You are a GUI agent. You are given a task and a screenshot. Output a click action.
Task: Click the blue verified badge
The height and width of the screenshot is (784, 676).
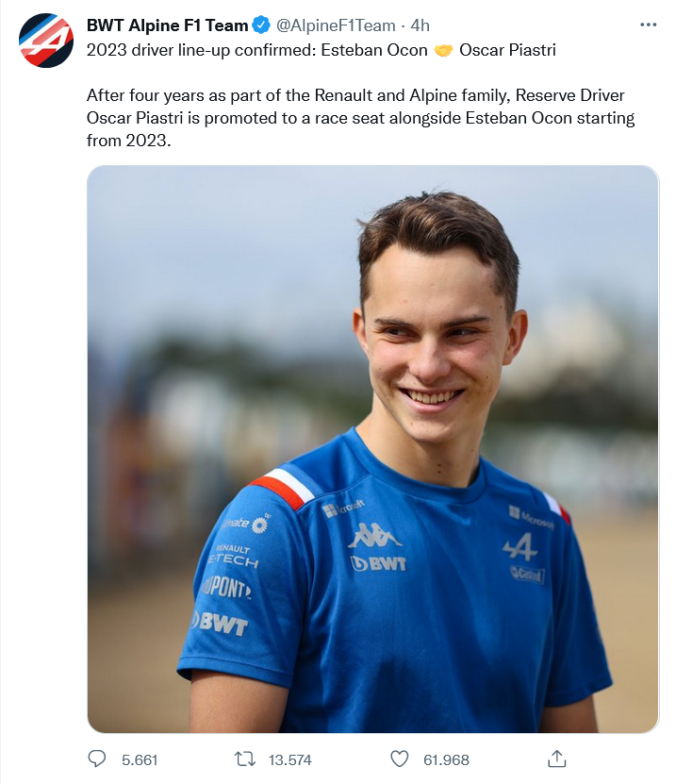point(262,25)
